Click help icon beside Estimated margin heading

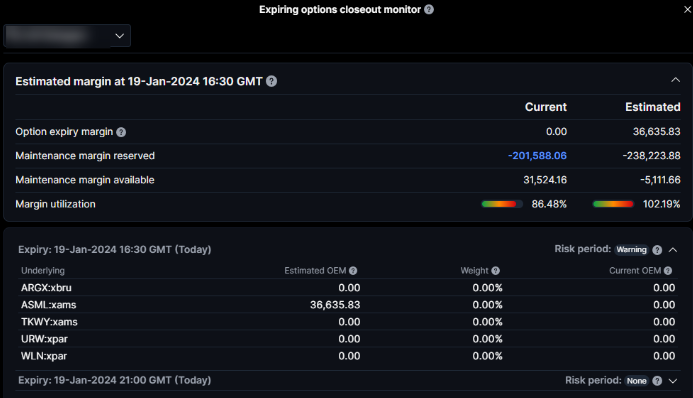tap(271, 81)
